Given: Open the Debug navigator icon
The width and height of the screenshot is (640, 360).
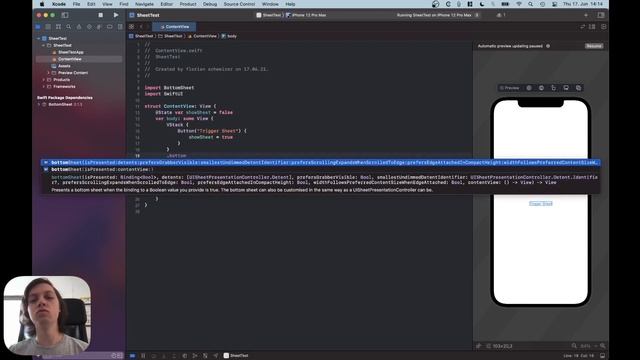Looking at the screenshot, I should (99, 27).
